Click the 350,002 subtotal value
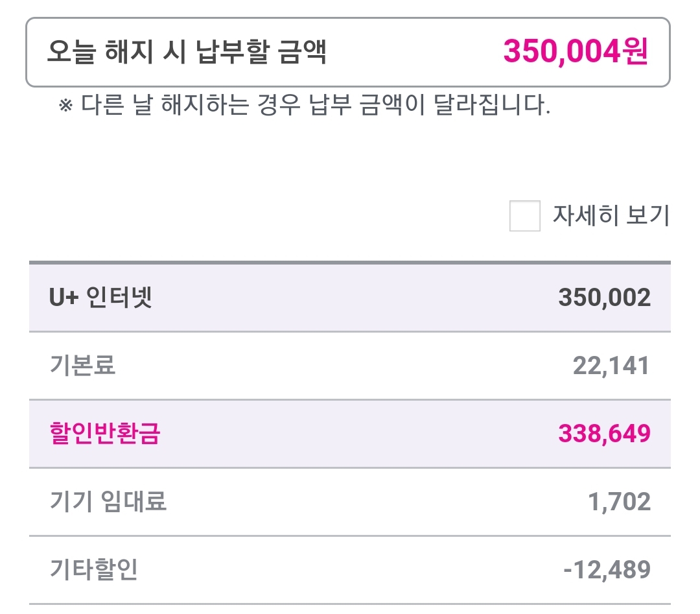700x614 pixels. (604, 298)
